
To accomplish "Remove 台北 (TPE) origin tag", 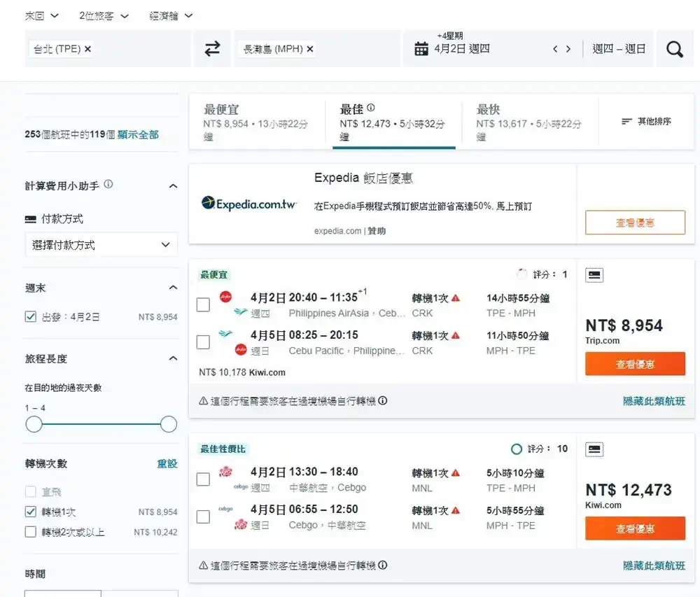I will tap(88, 48).
